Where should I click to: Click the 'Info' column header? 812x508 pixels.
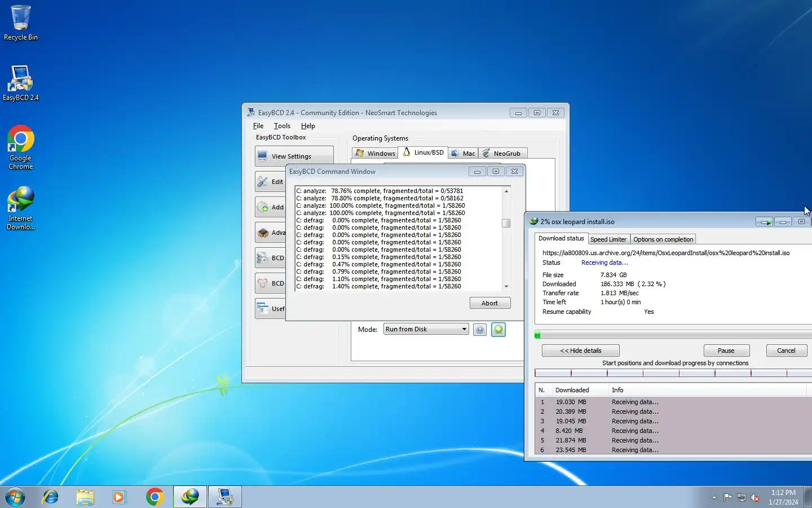tap(708, 390)
